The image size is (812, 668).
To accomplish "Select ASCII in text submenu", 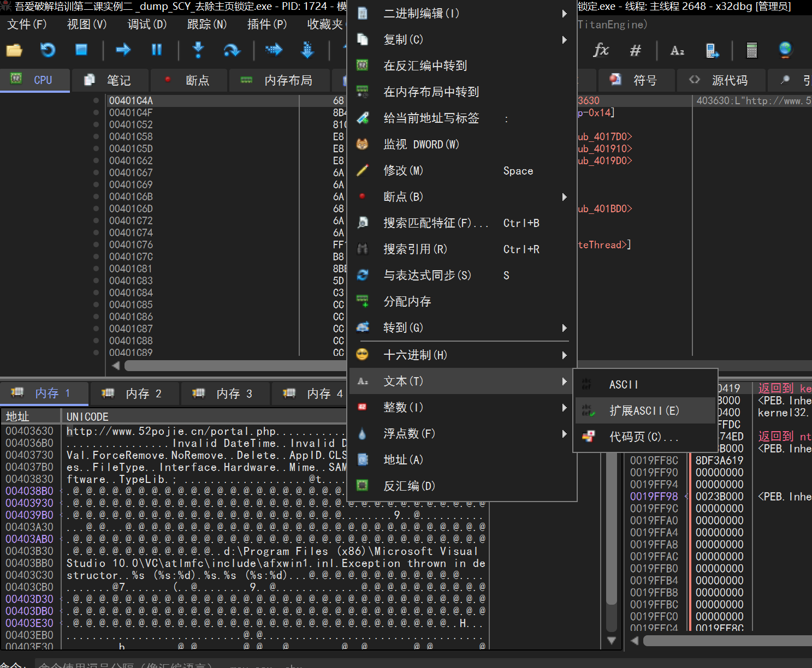I will point(645,384).
